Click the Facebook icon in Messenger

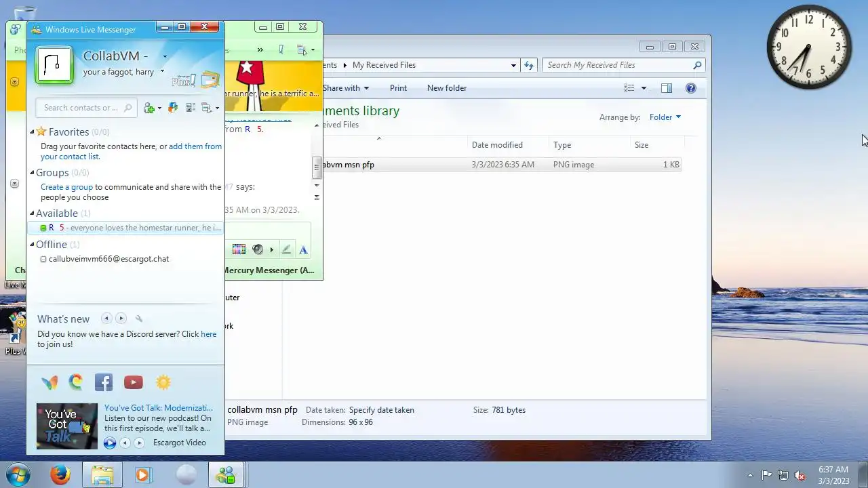coord(104,382)
